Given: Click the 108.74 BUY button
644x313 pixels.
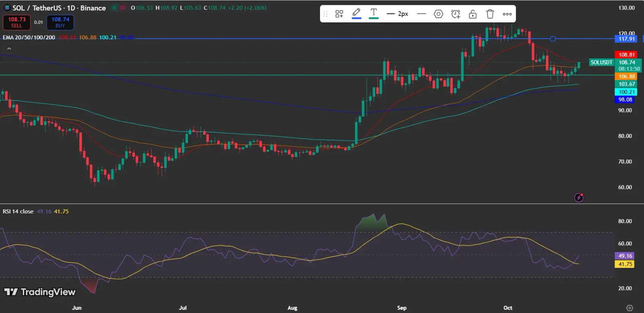Looking at the screenshot, I should (60, 22).
